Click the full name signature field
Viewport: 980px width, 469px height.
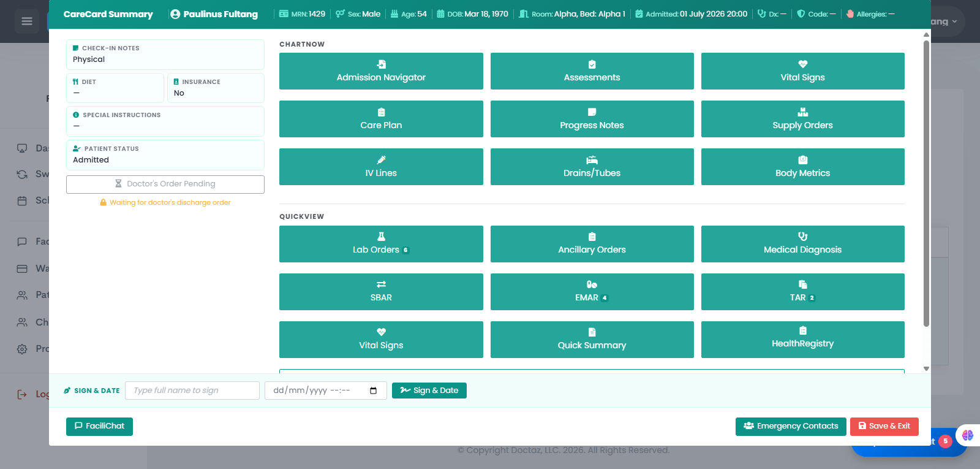(192, 391)
